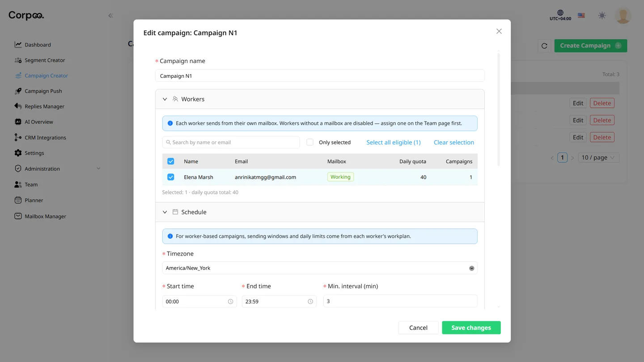The height and width of the screenshot is (362, 644).
Task: Click page number 1 in pagination
Action: pos(562,157)
